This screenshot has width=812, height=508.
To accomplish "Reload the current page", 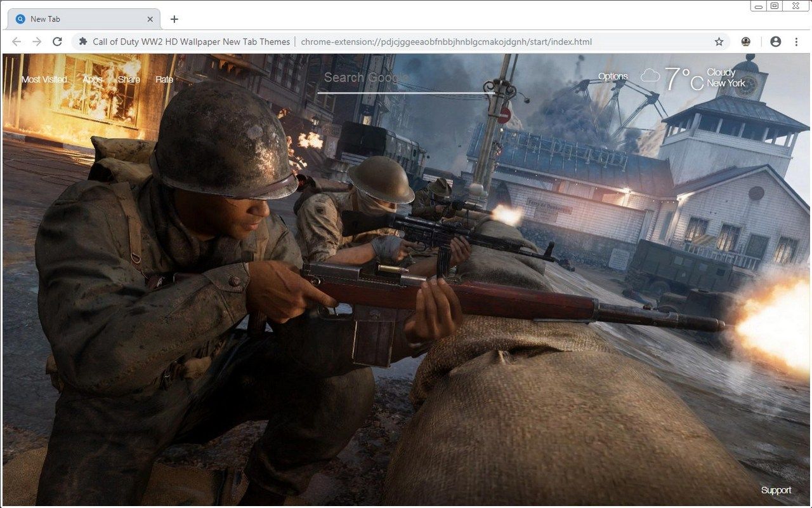I will pos(58,41).
